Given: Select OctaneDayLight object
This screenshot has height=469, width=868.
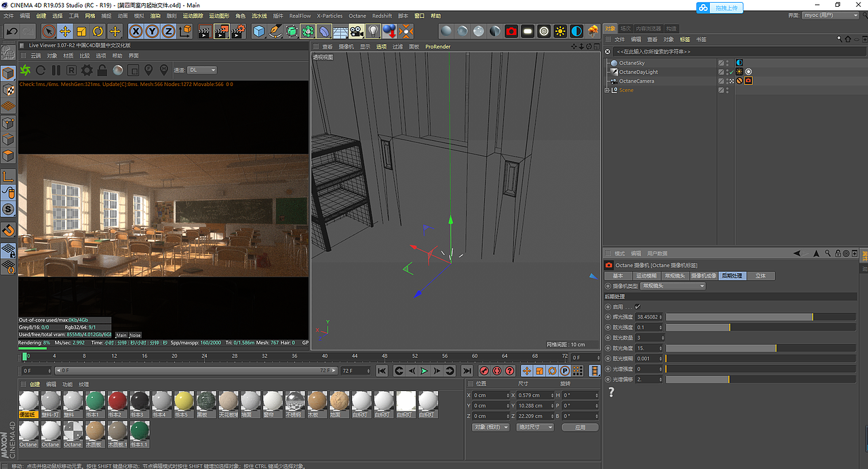Looking at the screenshot, I should click(x=638, y=72).
